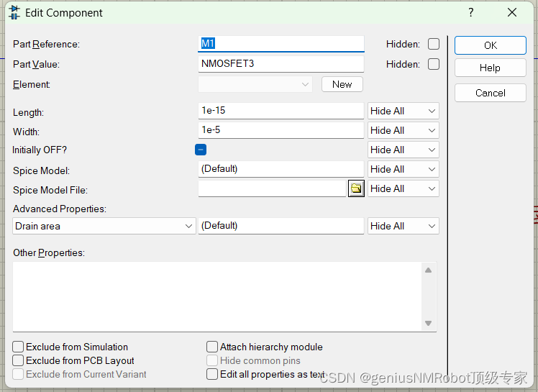
Task: Click the Length field 1e-15
Action: pos(281,111)
